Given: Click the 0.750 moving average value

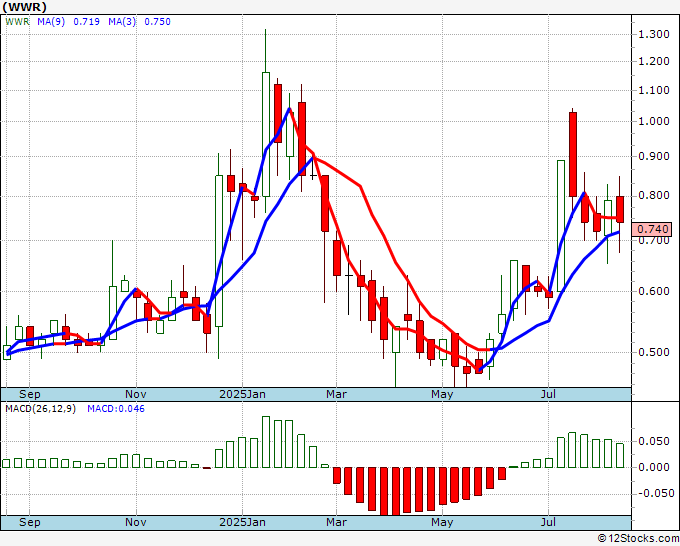Looking at the screenshot, I should [x=157, y=22].
